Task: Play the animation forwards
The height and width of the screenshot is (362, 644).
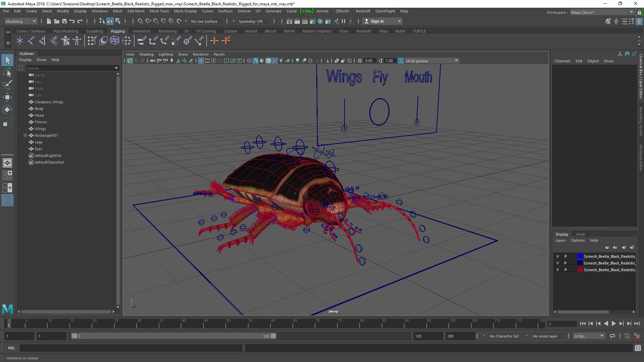Action: [613, 323]
